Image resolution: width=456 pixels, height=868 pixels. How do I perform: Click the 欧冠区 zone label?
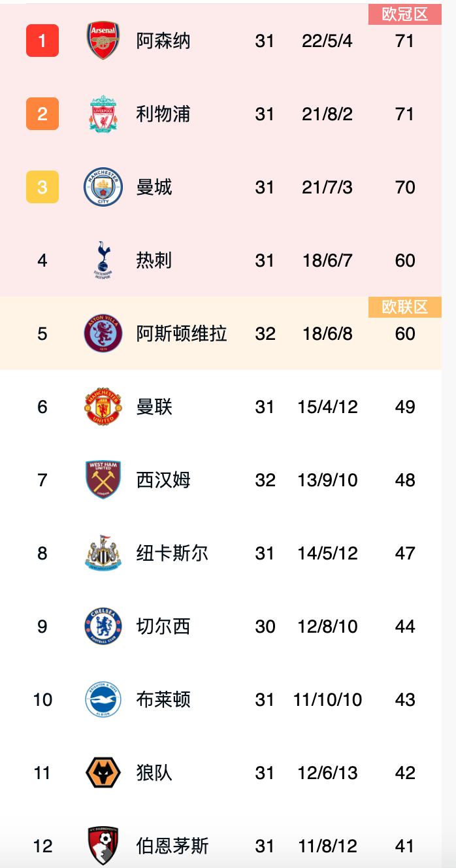(x=405, y=14)
